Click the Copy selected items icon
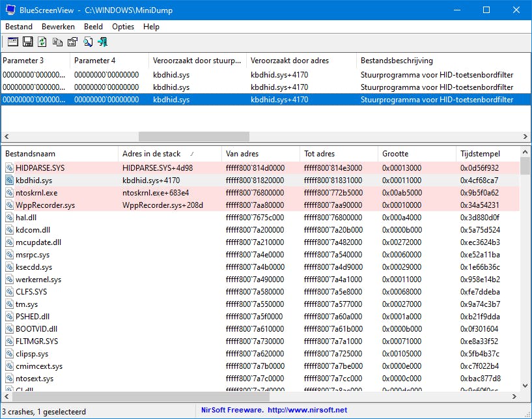 57,42
